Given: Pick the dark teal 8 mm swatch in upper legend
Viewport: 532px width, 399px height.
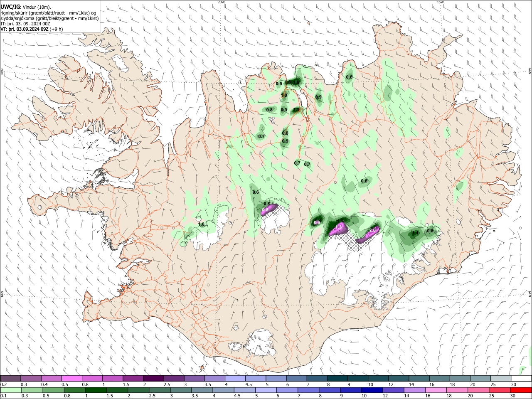Looking at the screenshot, I should coord(337,378).
